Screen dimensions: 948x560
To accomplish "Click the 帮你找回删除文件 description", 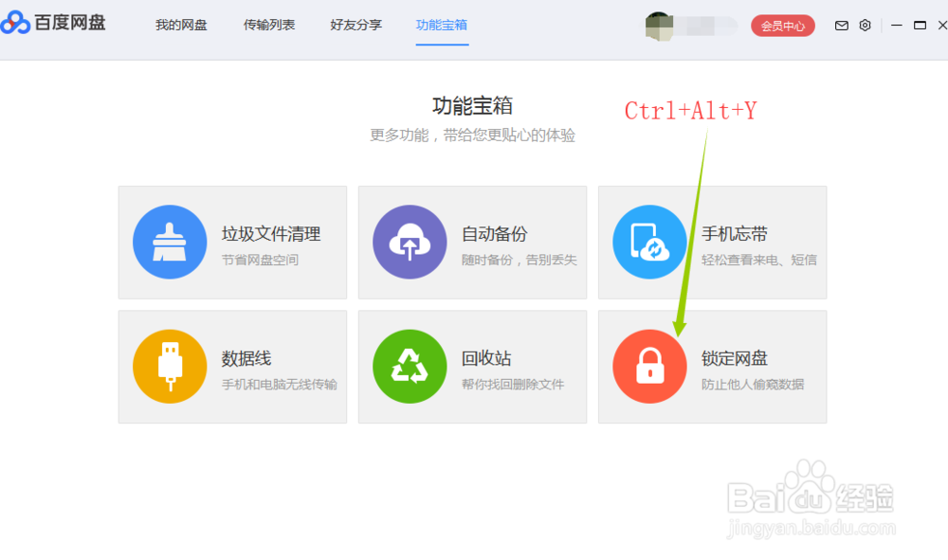I will click(513, 384).
